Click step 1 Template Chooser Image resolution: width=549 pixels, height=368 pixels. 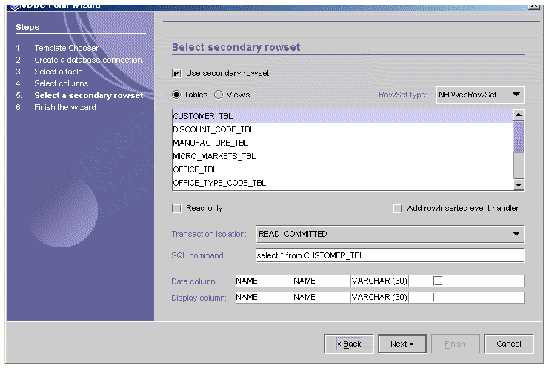pos(66,48)
